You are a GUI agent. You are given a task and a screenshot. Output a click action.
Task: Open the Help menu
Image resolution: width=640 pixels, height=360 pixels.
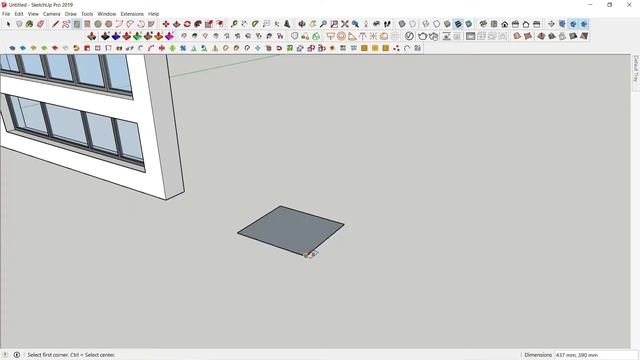153,14
